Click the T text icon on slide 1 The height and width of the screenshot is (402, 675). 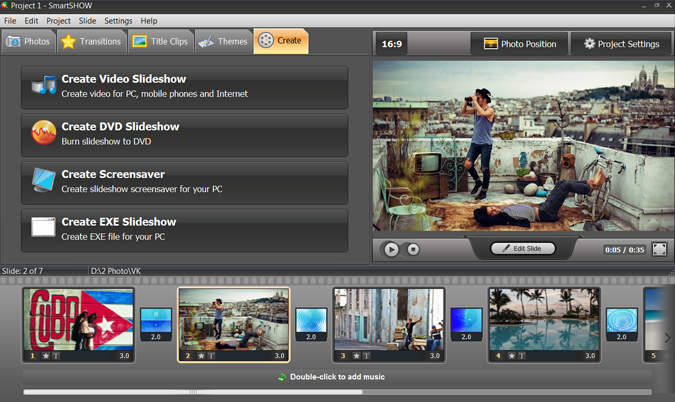click(x=56, y=356)
